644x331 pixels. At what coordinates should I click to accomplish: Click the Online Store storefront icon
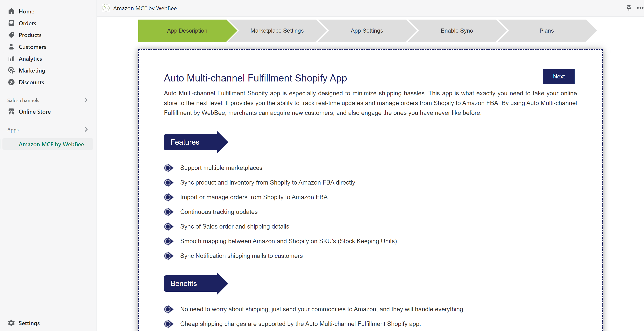(11, 112)
